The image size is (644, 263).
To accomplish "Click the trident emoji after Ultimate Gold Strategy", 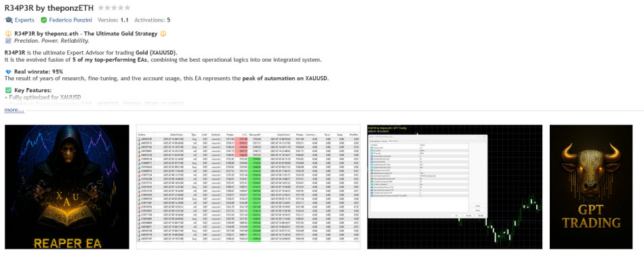I will 163,34.
